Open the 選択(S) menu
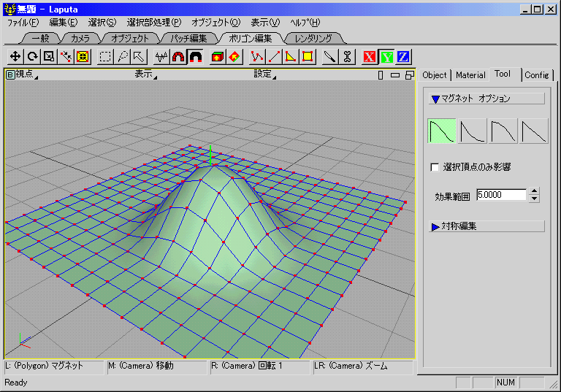Viewport: 561px width, 392px height. pyautogui.click(x=102, y=23)
